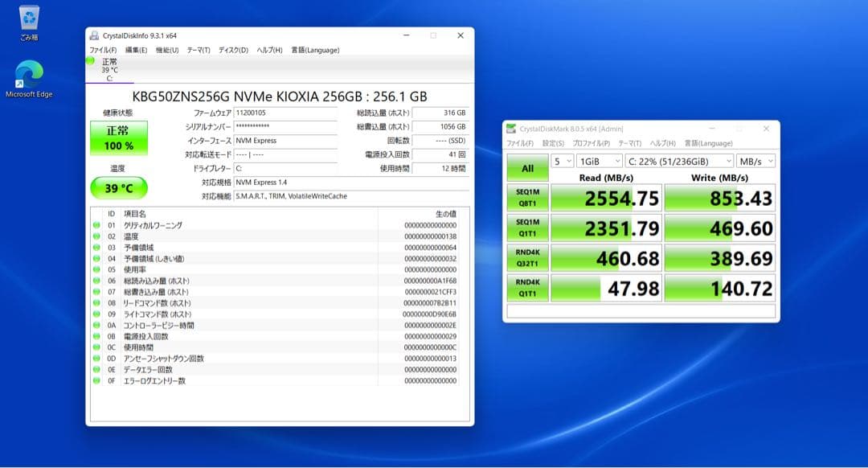The width and height of the screenshot is (868, 468).
Task: Start the SEQ1M Q8T1 benchmark test
Action: (x=528, y=197)
